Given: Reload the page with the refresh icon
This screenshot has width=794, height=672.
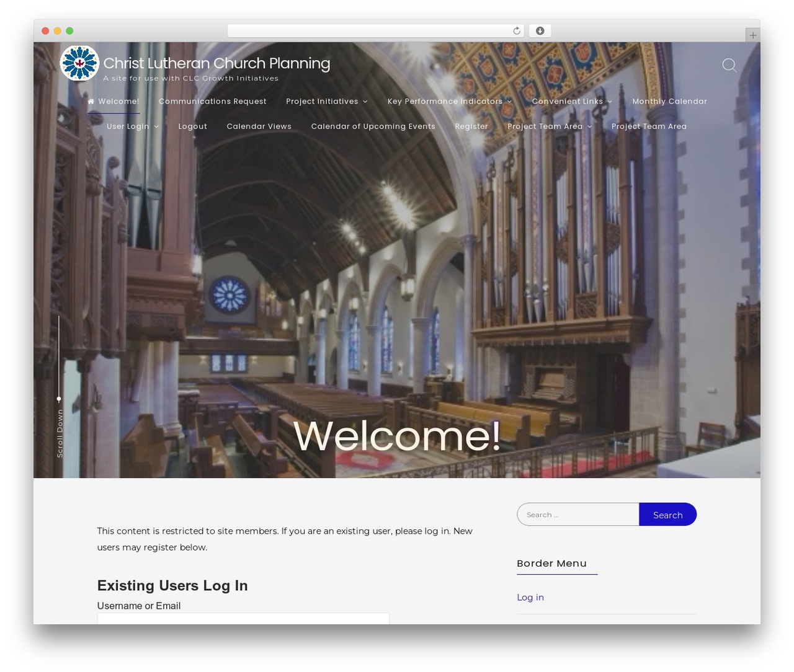Looking at the screenshot, I should click(x=516, y=31).
